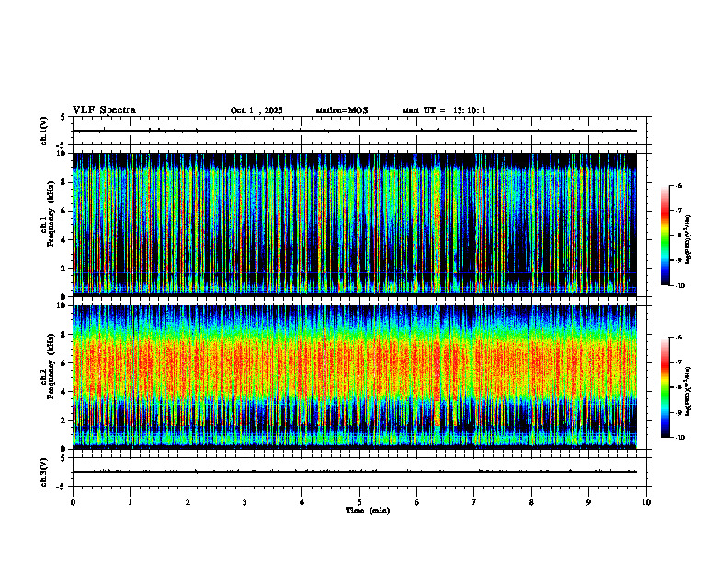Click the "station=MOS" header label
Screen dimensions: 728x563
click(x=342, y=110)
